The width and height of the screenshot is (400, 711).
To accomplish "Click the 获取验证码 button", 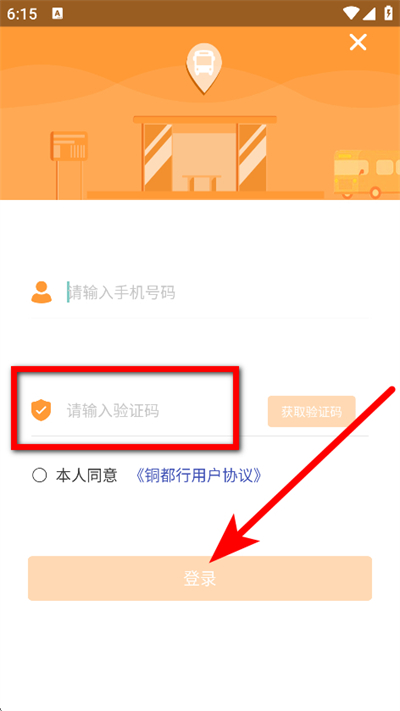I will (312, 412).
